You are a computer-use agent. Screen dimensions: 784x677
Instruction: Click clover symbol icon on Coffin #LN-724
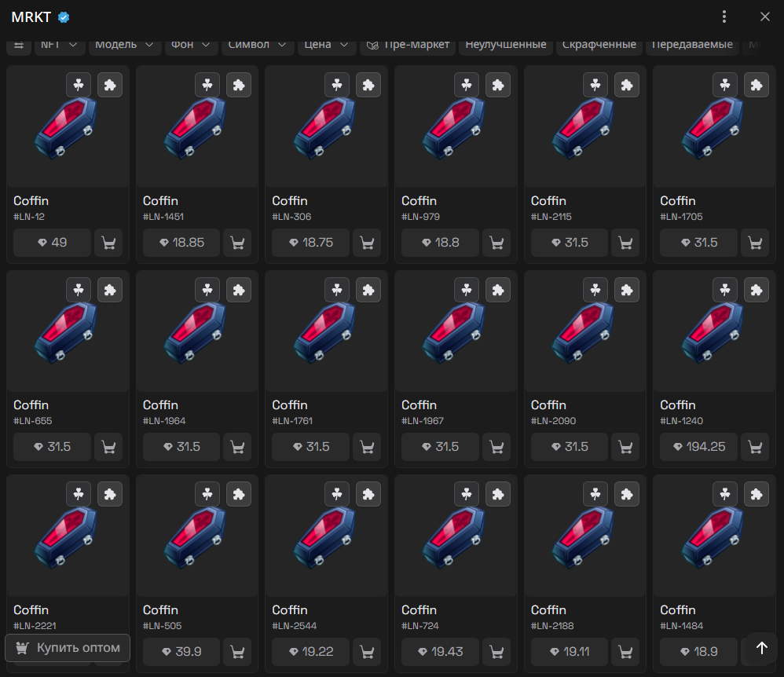click(467, 494)
